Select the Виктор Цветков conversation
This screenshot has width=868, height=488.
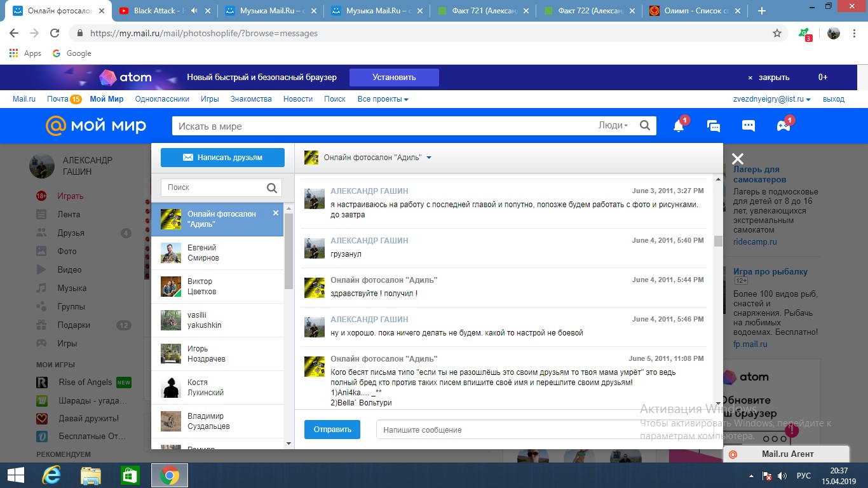point(217,287)
